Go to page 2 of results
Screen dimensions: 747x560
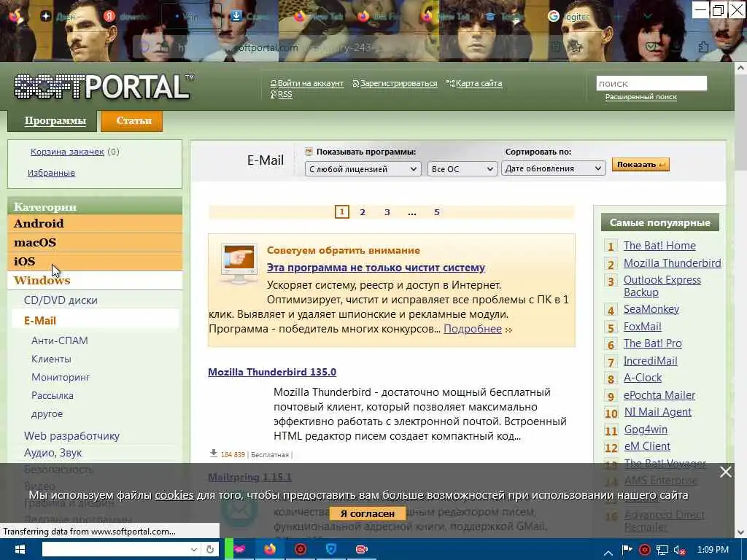click(x=363, y=212)
